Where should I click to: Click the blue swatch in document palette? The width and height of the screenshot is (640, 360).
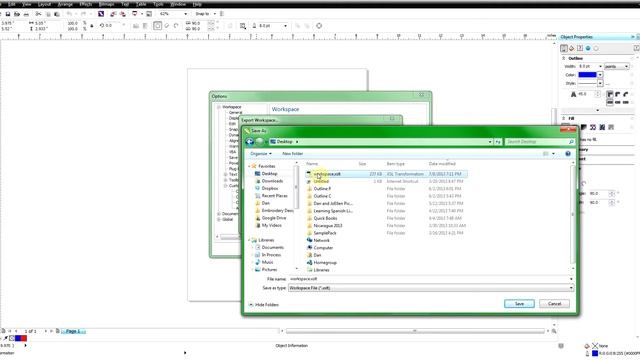[x=18, y=338]
